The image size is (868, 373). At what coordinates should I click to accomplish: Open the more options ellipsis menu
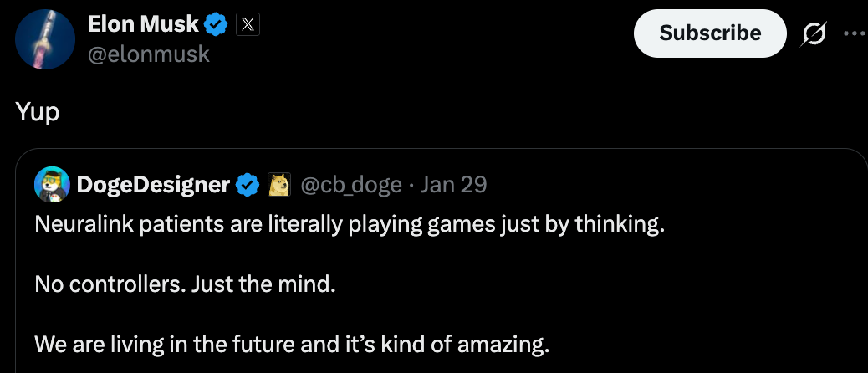[854, 33]
